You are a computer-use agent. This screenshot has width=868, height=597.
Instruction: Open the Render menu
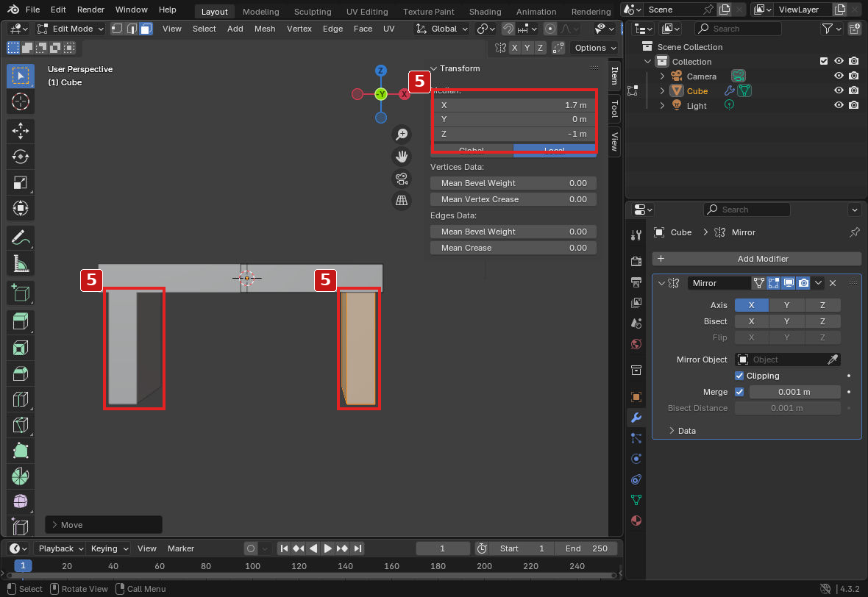pyautogui.click(x=90, y=10)
